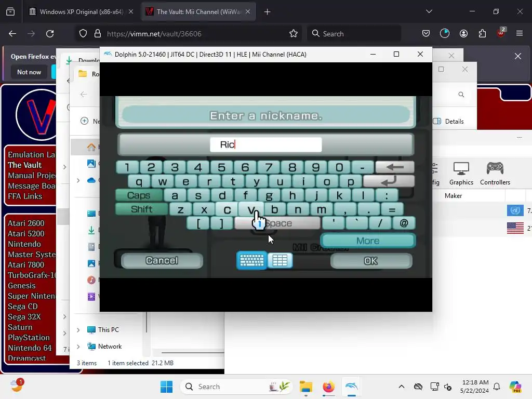Screen dimensions: 532x399
Task: Open the list all tabs dropdown
Action: click(x=429, y=11)
